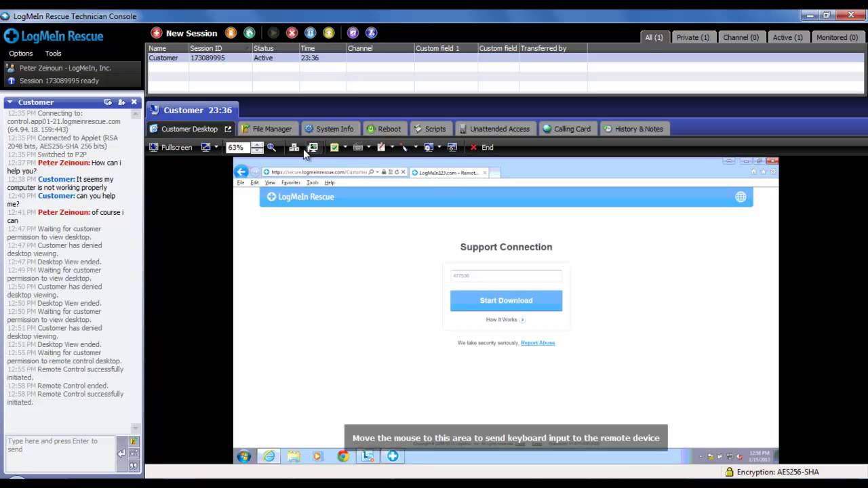The height and width of the screenshot is (488, 868).
Task: Open dropdown arrow next to screen recording icon
Action: pos(439,147)
